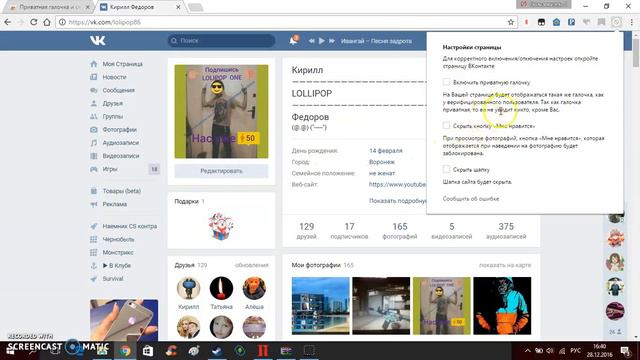640x360 pixels.
Task: Open friend Кирилл's avatar
Action: (188, 289)
